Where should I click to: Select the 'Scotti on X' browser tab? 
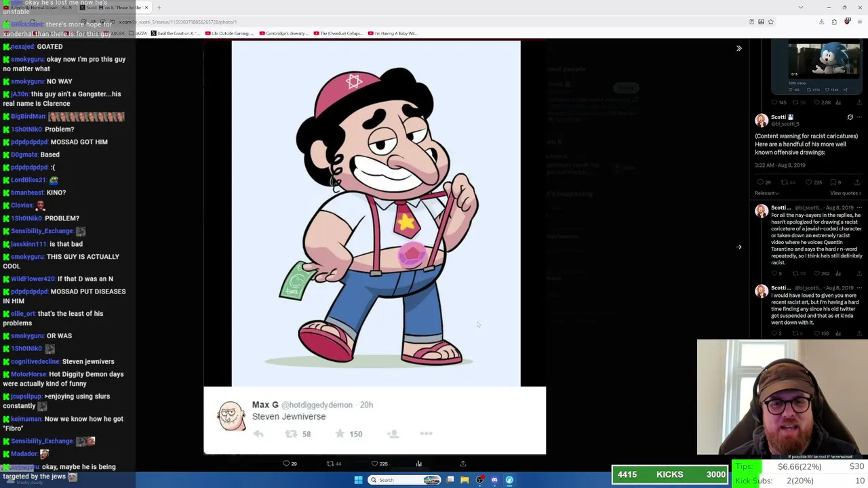point(114,7)
